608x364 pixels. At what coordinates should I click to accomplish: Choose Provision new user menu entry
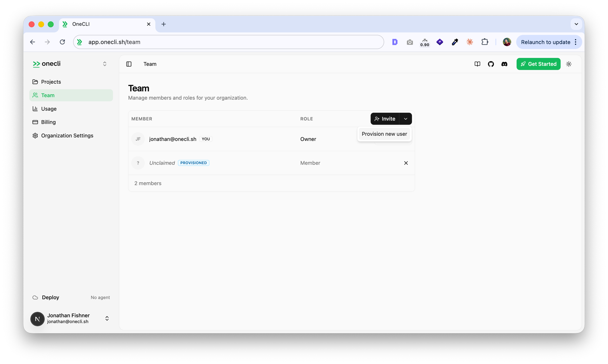tap(384, 134)
